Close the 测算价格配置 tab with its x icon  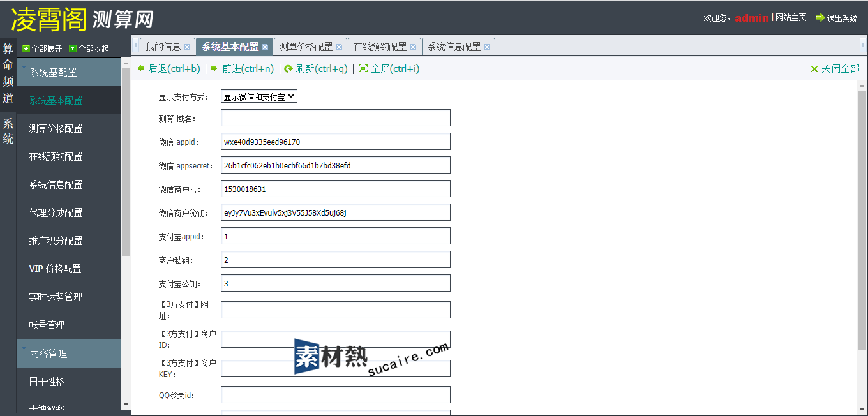coord(339,47)
